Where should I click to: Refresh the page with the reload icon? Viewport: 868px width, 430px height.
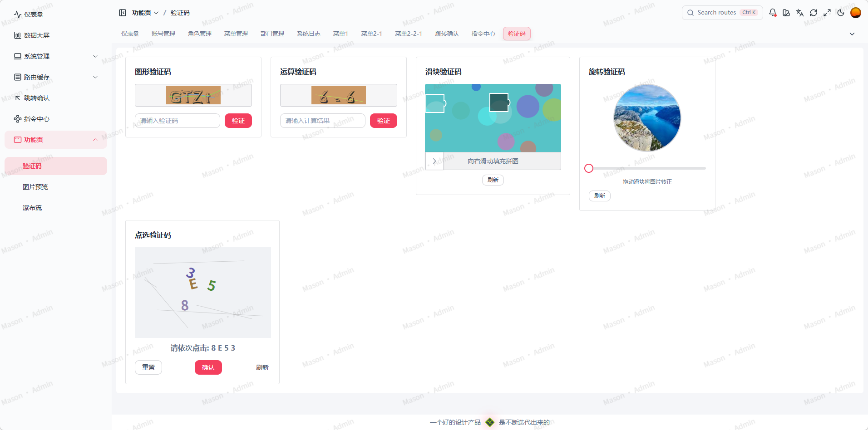pyautogui.click(x=814, y=13)
